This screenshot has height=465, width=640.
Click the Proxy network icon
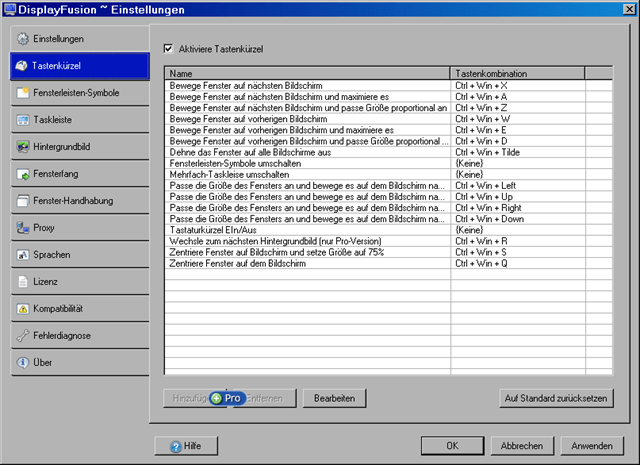point(22,228)
